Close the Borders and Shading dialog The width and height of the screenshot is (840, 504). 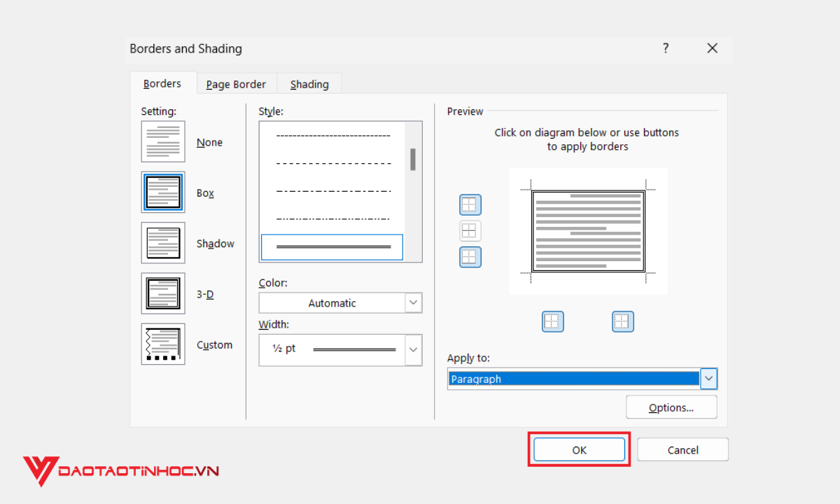(713, 48)
